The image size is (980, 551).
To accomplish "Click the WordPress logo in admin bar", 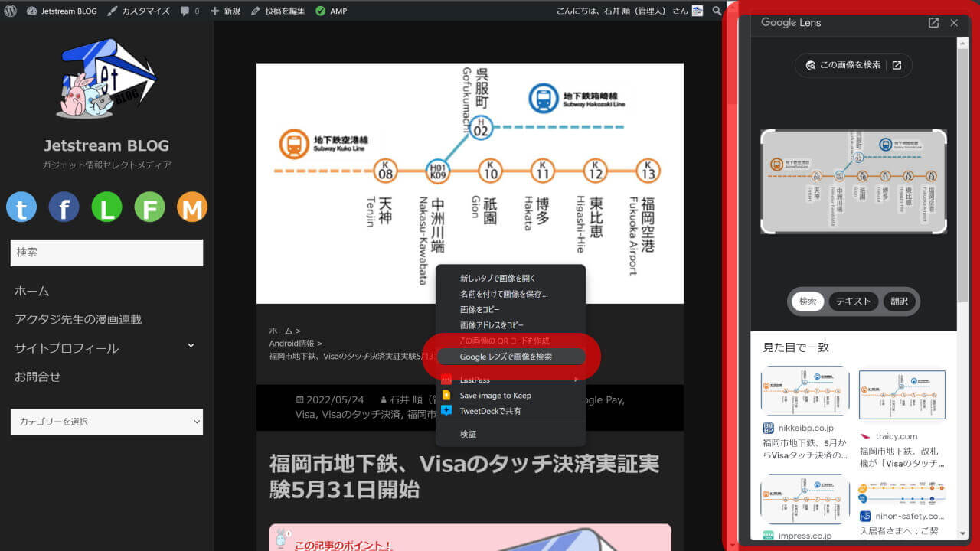I will [x=10, y=11].
